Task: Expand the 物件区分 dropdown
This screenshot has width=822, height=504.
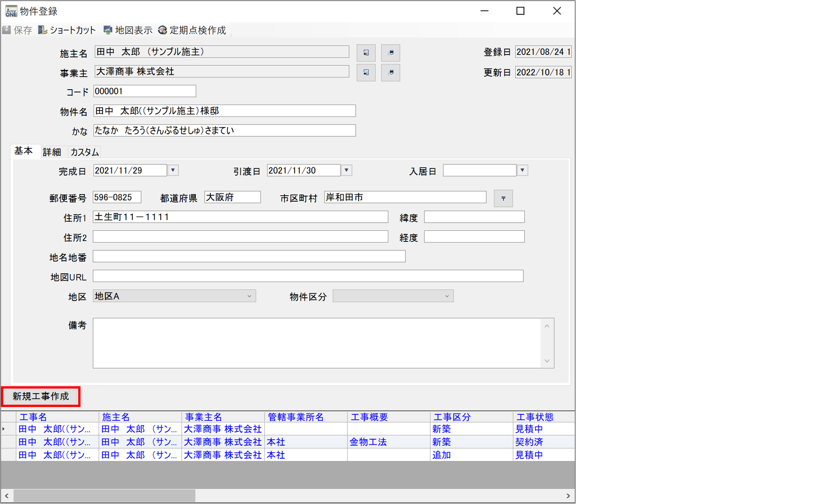Action: 447,296
